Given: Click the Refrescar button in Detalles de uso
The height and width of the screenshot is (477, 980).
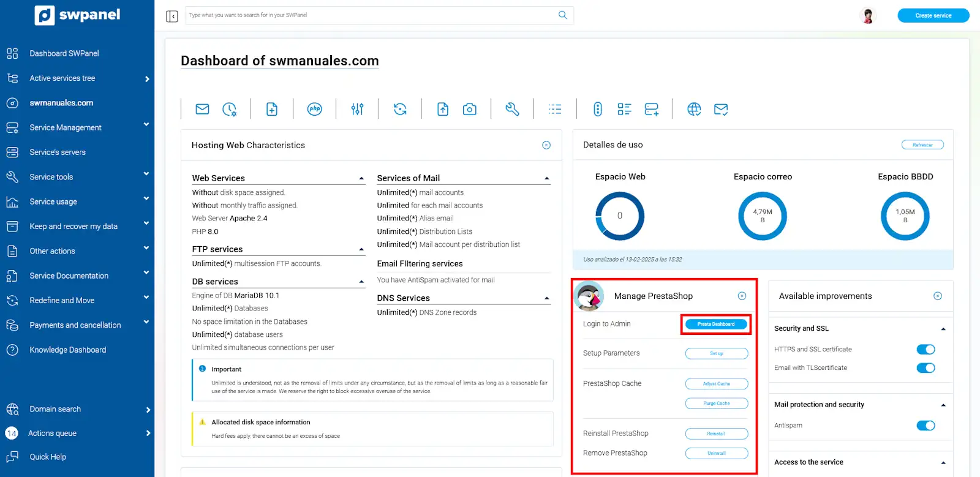Looking at the screenshot, I should tap(922, 145).
